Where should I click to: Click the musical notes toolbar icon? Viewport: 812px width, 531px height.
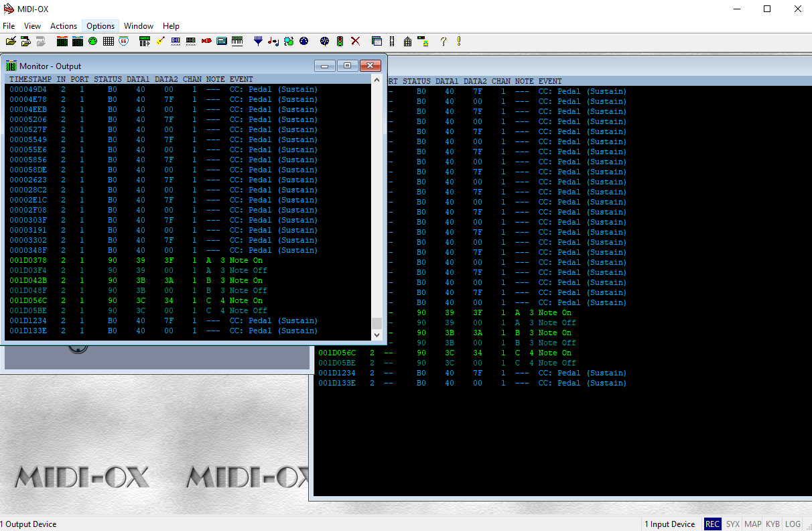pyautogui.click(x=273, y=41)
